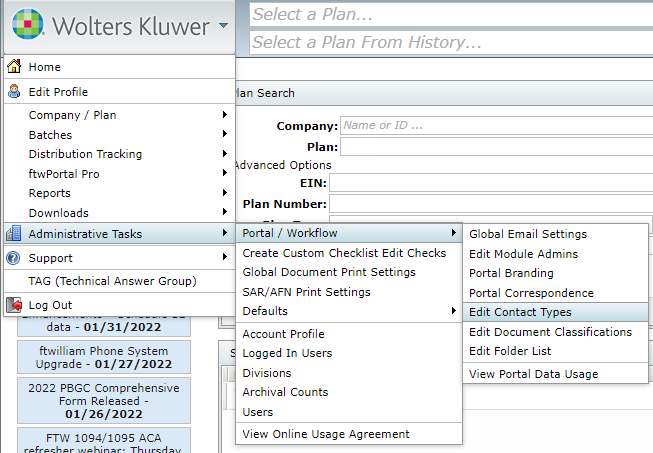Select View Portal Data Usage

(x=556, y=374)
